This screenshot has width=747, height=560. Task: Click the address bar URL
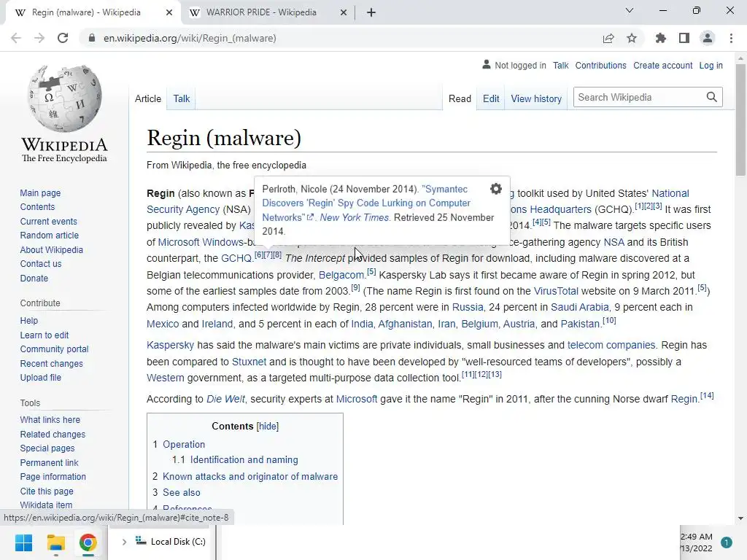pos(190,38)
